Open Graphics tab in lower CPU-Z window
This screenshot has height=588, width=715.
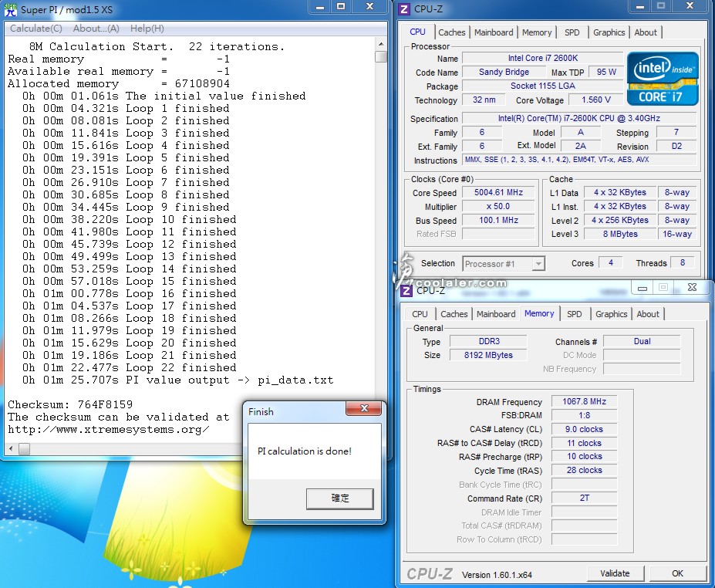point(611,314)
